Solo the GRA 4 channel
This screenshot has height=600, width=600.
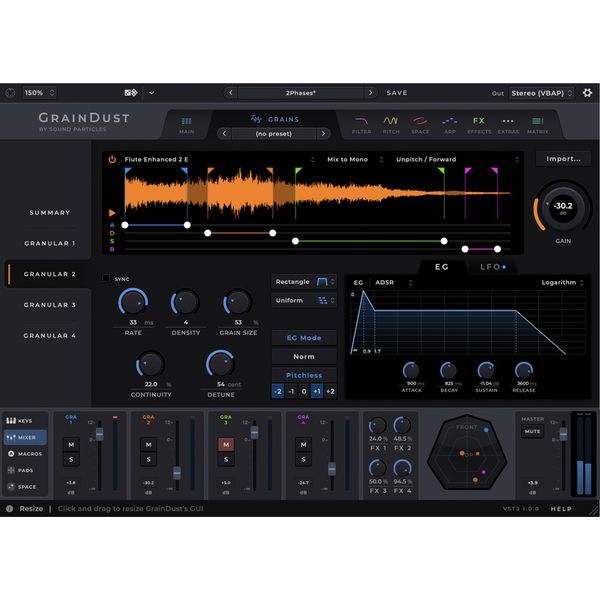click(303, 460)
